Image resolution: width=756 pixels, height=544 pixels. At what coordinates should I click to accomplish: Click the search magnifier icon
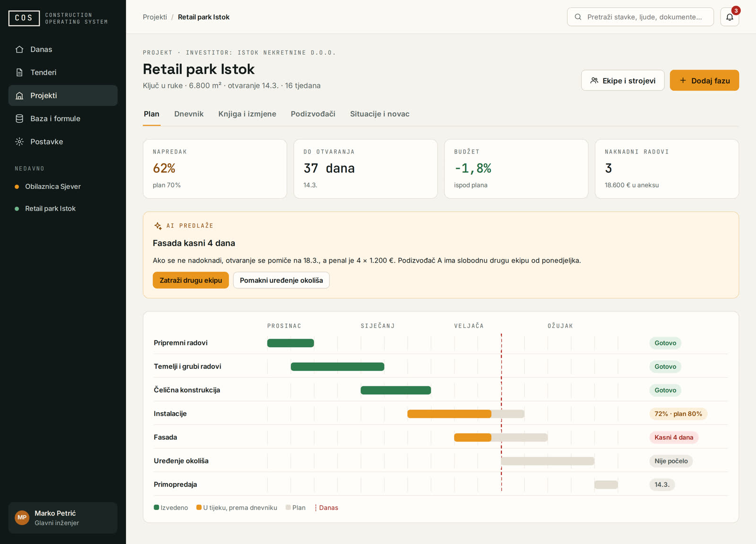coord(578,17)
